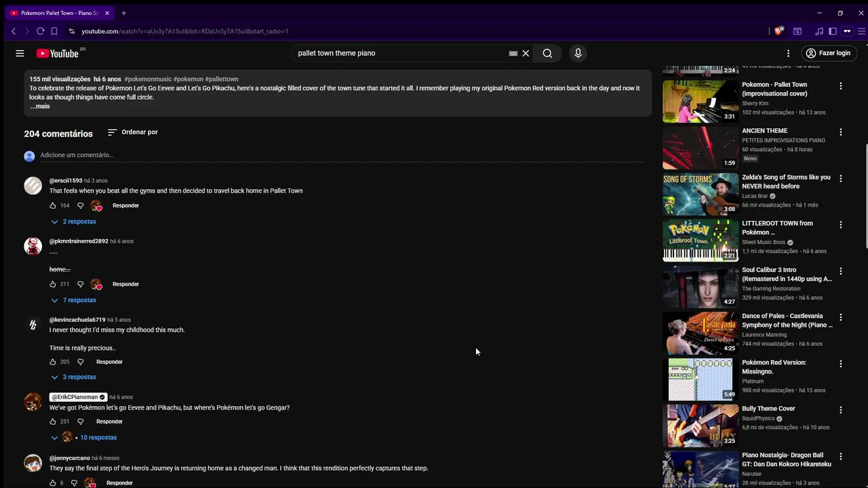Click Responder under @ErikCPianoman comment
The image size is (868, 488).
[x=109, y=422]
